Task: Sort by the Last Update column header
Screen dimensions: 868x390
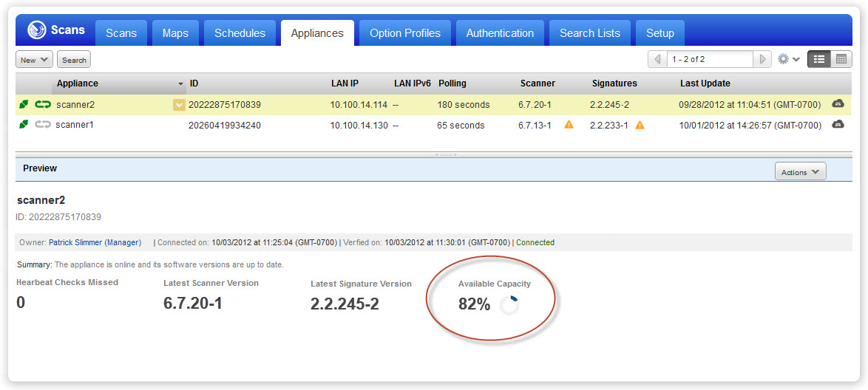Action: tap(705, 83)
